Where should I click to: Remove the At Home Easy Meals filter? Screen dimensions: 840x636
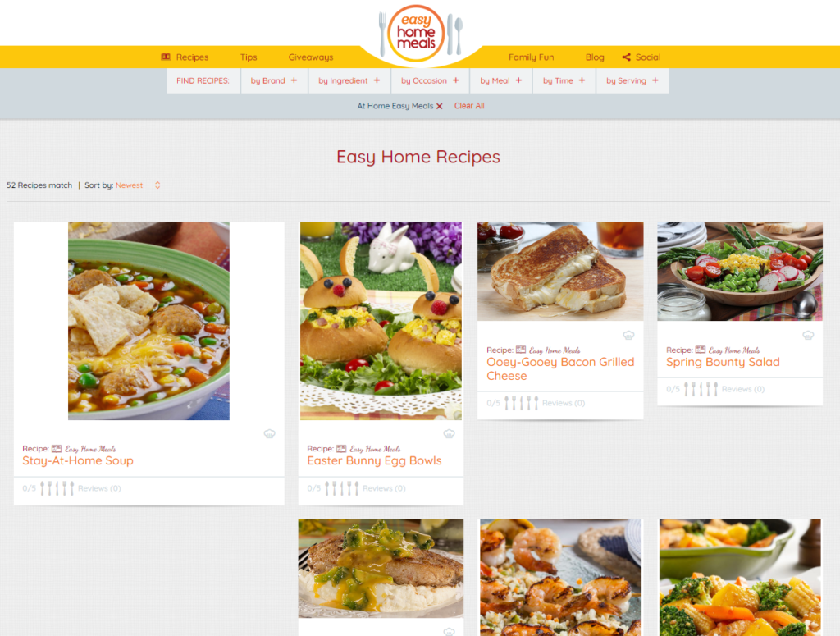tap(440, 106)
